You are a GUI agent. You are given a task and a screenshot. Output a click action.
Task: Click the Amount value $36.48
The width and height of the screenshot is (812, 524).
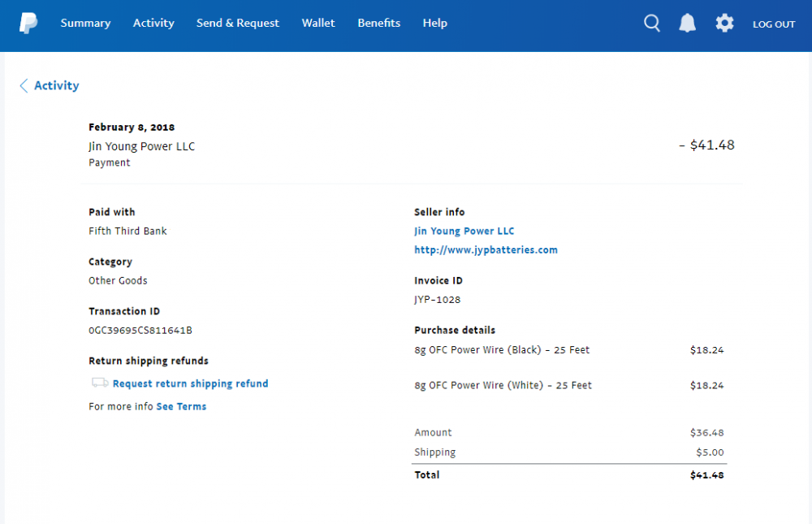point(707,432)
